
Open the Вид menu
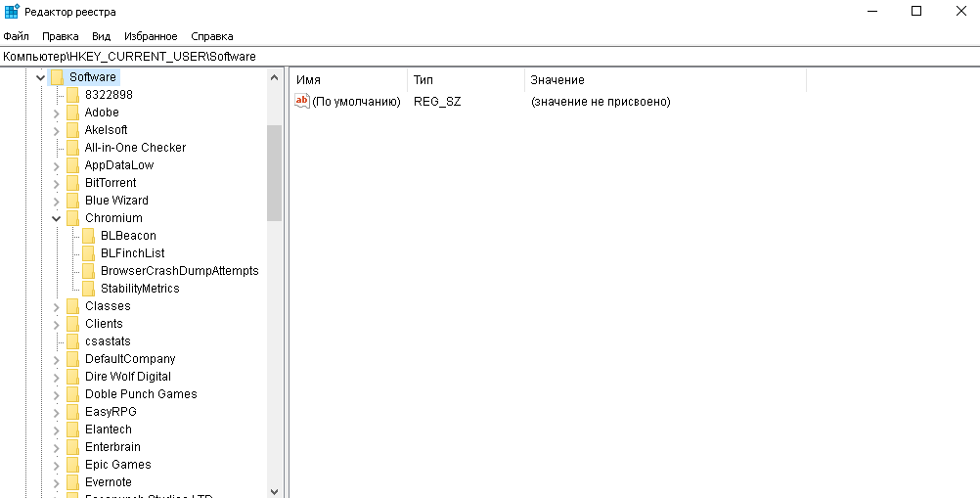[x=102, y=36]
